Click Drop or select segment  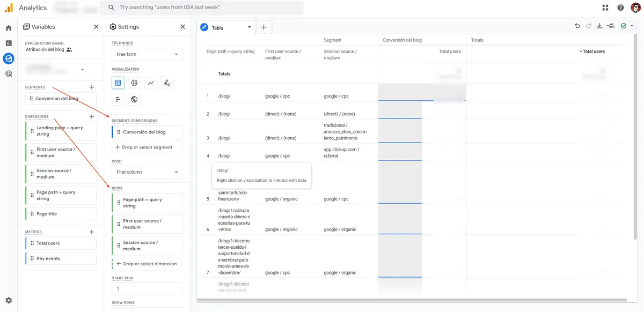[147, 147]
